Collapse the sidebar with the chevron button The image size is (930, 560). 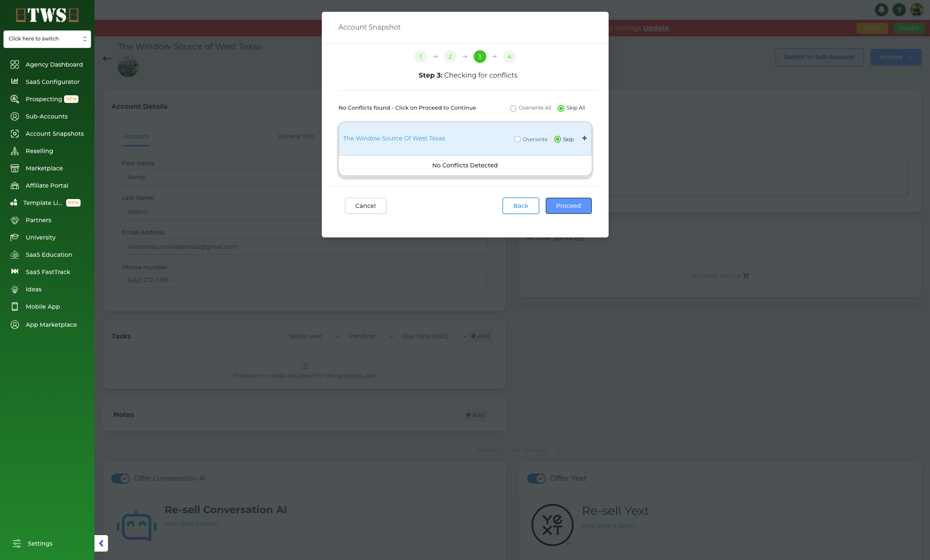(x=101, y=544)
